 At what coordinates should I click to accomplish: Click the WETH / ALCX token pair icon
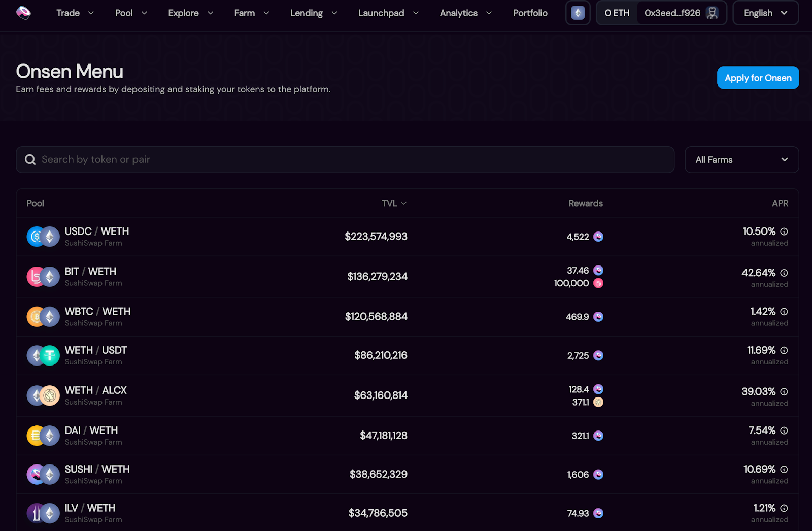[x=43, y=395]
